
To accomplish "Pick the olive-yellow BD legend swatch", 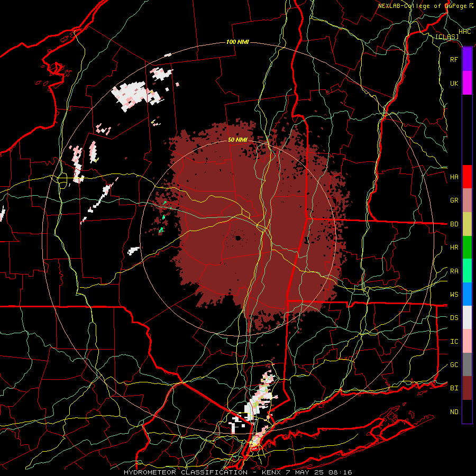I will pos(467,224).
